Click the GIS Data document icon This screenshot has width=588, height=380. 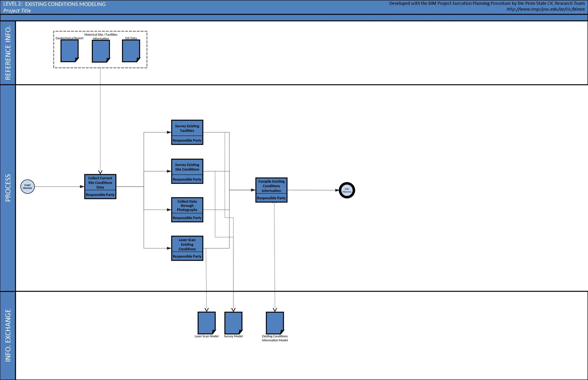coord(131,51)
